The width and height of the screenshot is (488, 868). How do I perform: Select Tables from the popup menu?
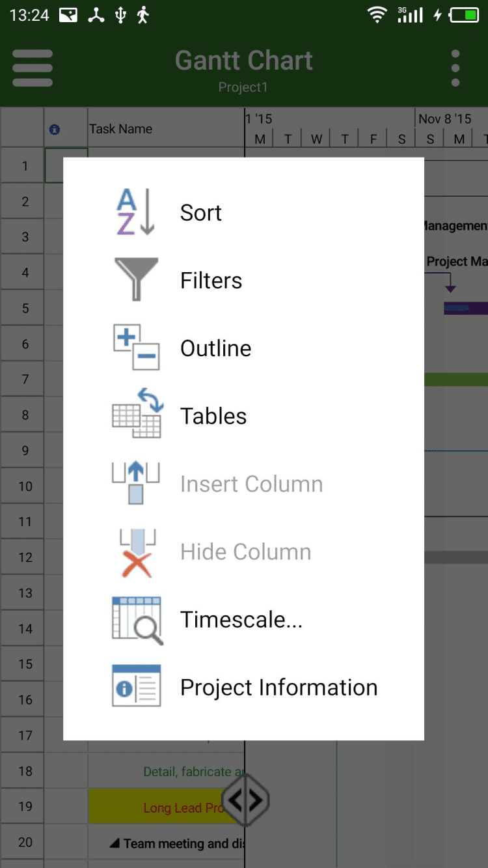[x=213, y=416]
